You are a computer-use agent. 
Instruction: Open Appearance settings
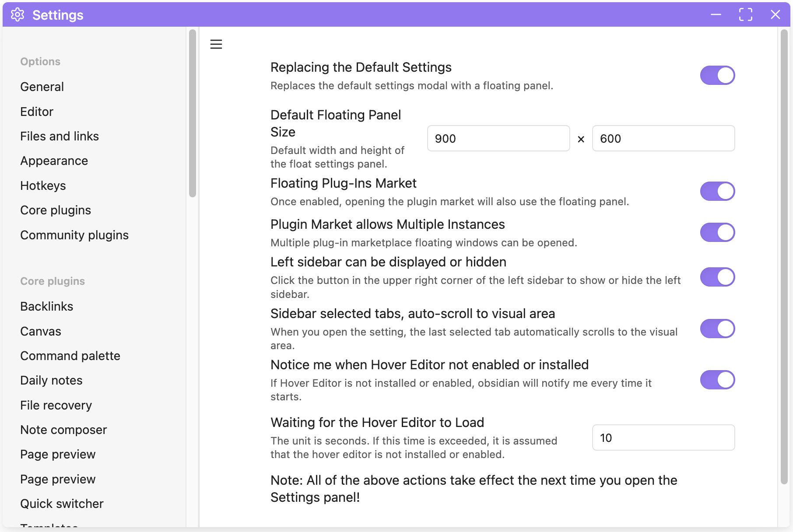point(54,161)
